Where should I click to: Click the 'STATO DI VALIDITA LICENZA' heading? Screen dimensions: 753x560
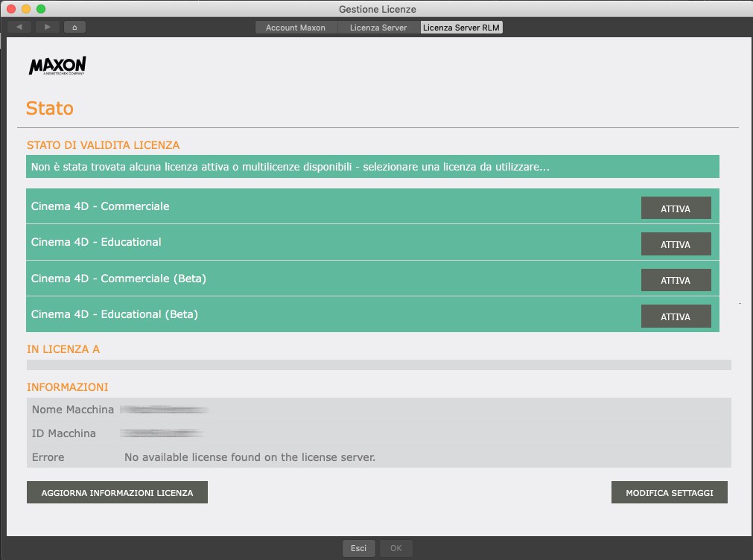pyautogui.click(x=104, y=145)
